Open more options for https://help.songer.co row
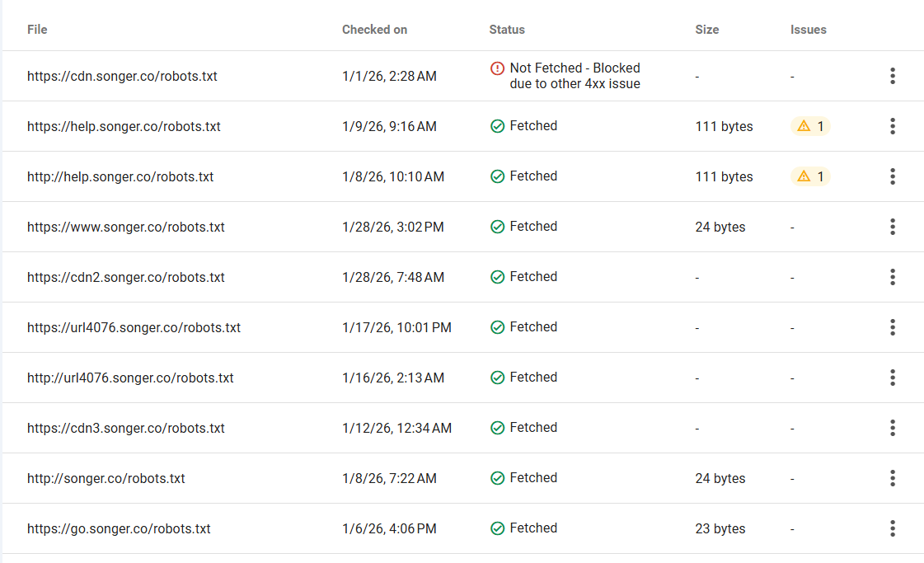 pyautogui.click(x=893, y=126)
